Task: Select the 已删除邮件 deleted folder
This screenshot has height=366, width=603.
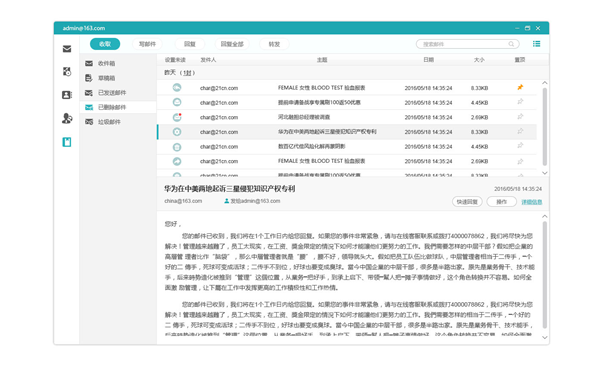Action: point(118,107)
